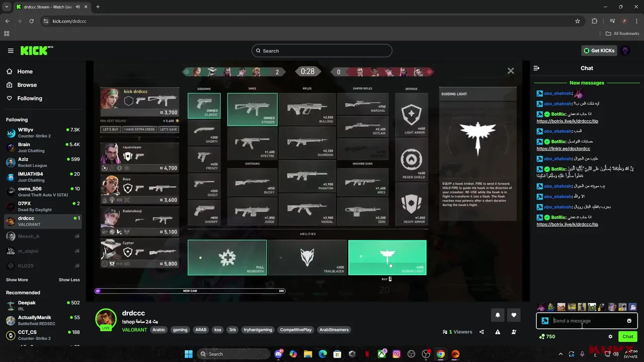
Task: Choose the Trailblazer ability
Action: click(307, 257)
